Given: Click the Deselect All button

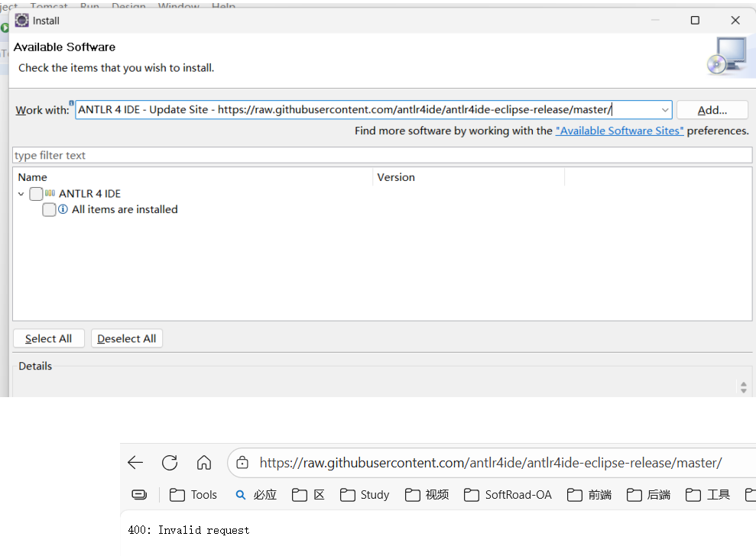Looking at the screenshot, I should (127, 338).
